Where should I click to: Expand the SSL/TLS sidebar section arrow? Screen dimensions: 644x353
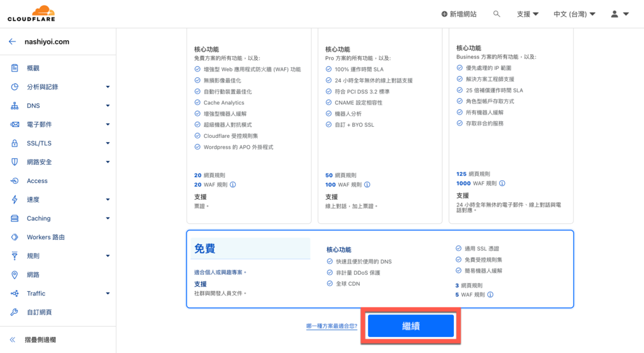[108, 143]
